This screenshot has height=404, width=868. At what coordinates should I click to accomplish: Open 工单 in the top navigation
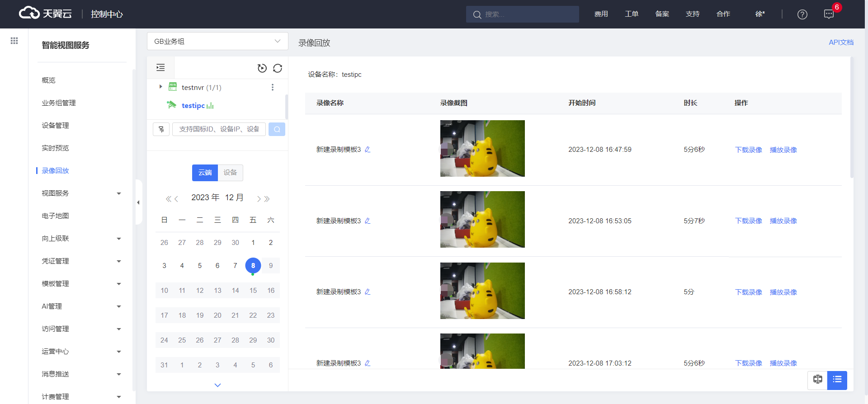[632, 14]
